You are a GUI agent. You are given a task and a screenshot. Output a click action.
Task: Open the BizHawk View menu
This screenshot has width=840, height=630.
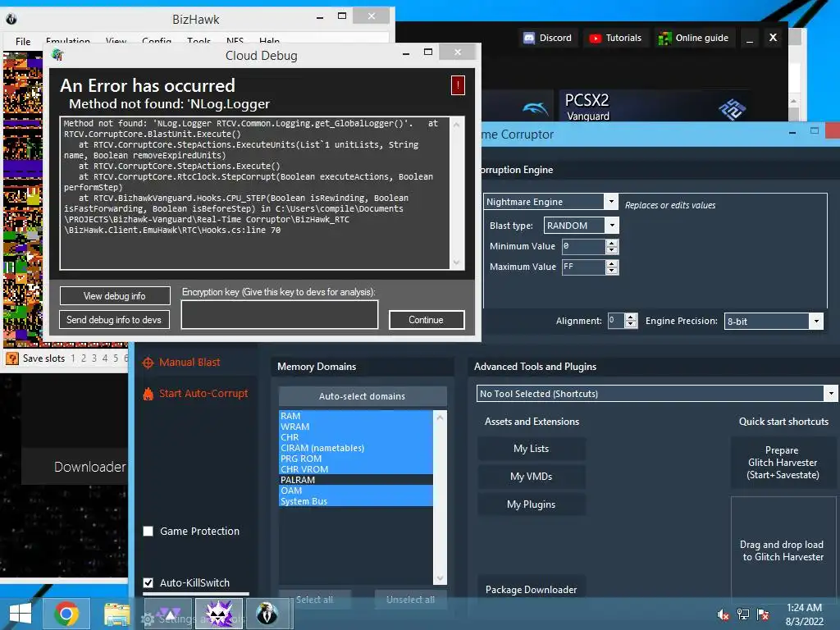[x=116, y=41]
